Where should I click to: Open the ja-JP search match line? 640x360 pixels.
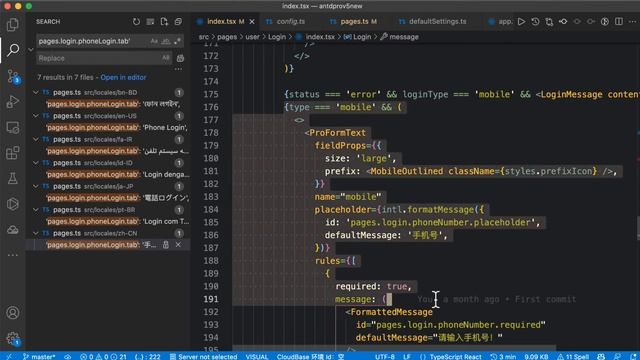(117, 198)
